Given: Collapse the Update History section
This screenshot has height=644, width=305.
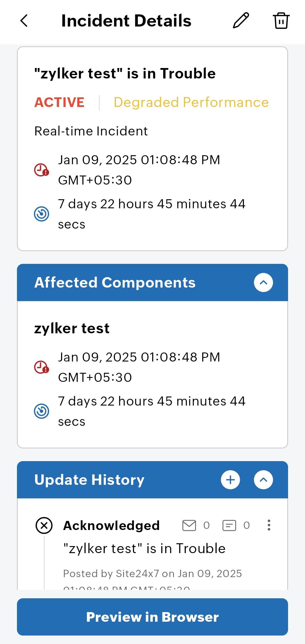Looking at the screenshot, I should pyautogui.click(x=263, y=480).
